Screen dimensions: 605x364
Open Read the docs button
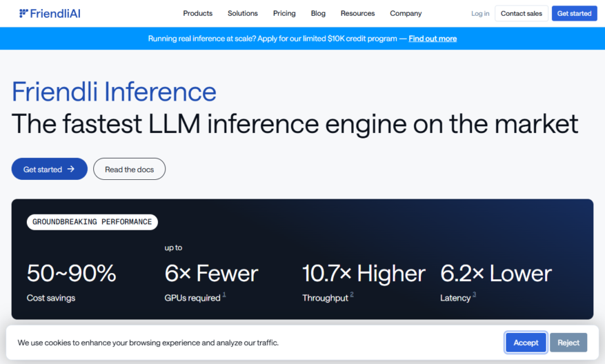click(x=129, y=169)
